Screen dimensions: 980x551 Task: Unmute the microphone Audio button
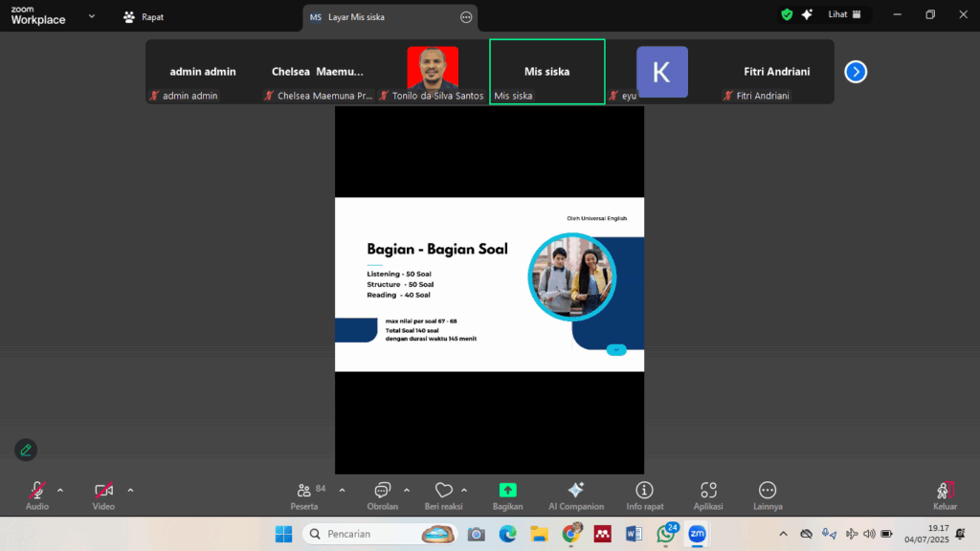click(37, 494)
